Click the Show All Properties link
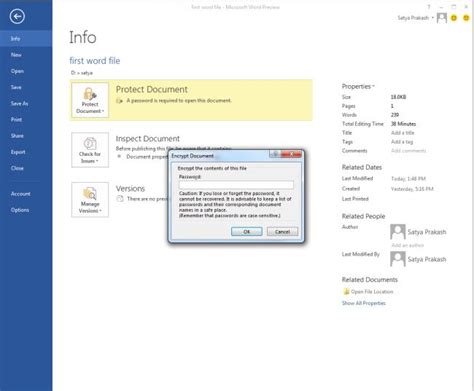This screenshot has height=391, width=474. pyautogui.click(x=364, y=303)
